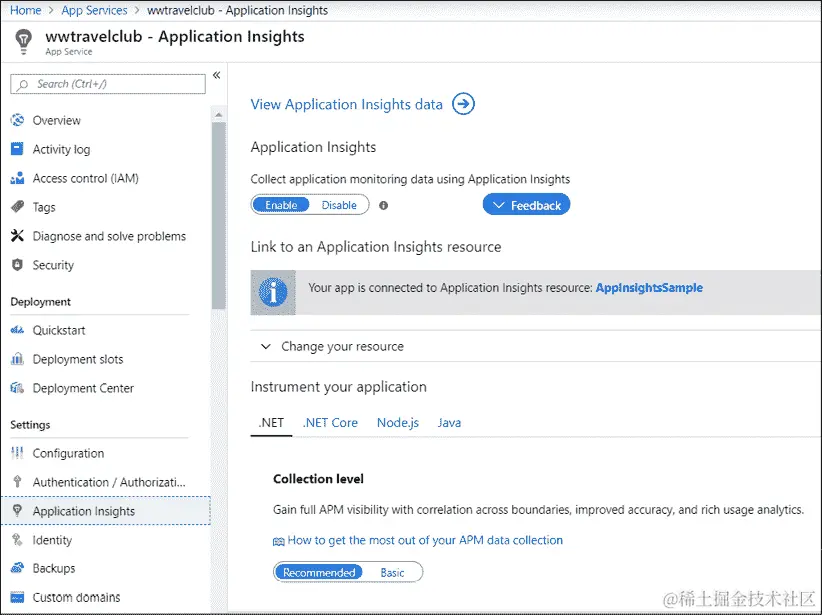Click the Activity log icon

click(x=16, y=150)
